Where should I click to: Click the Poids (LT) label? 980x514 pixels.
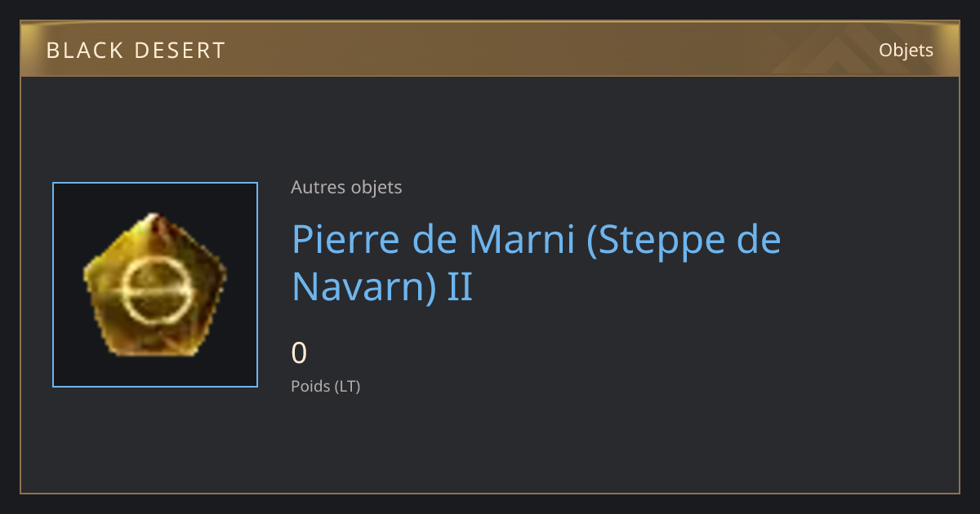pos(325,386)
